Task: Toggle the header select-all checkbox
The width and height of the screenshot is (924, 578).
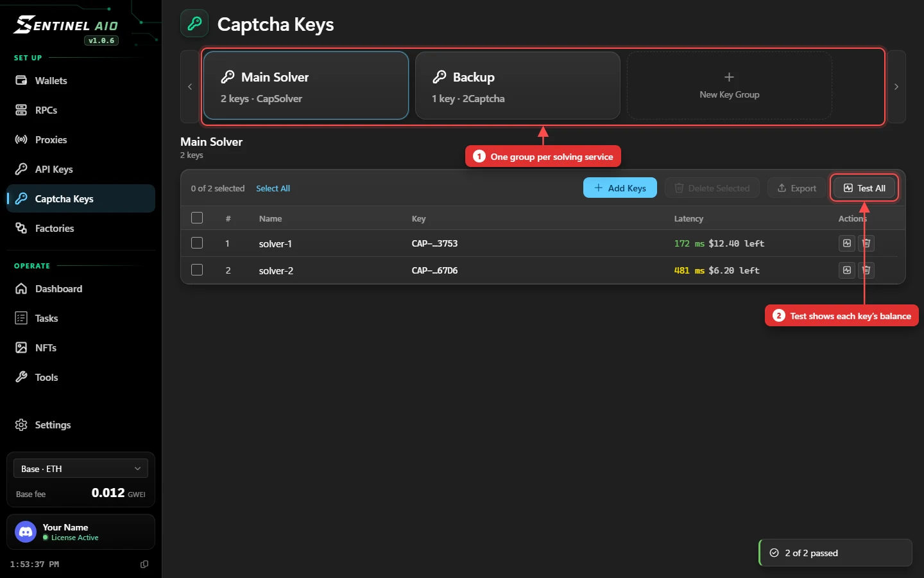Action: pos(197,218)
